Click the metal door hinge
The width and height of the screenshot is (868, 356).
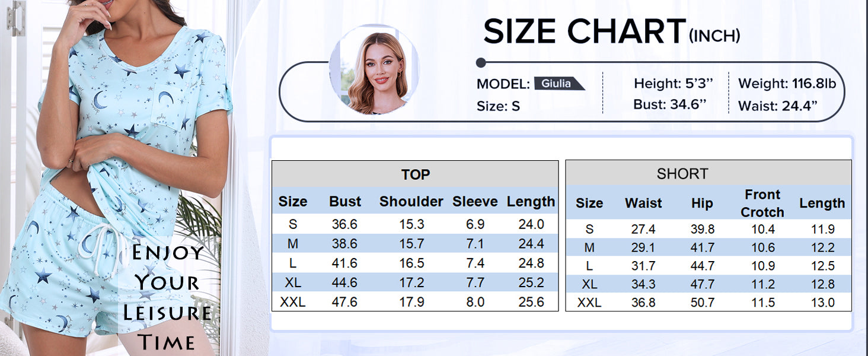[15, 18]
